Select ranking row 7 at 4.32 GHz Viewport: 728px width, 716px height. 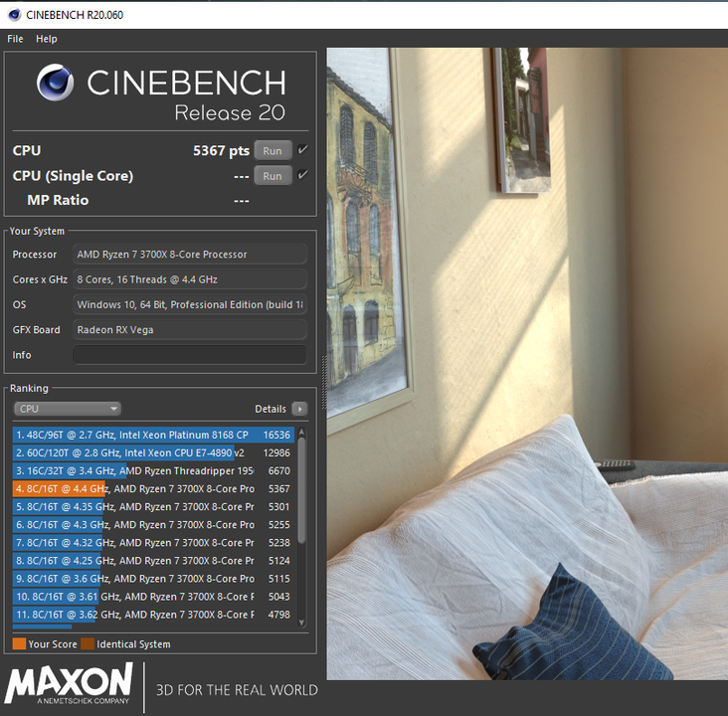click(153, 543)
